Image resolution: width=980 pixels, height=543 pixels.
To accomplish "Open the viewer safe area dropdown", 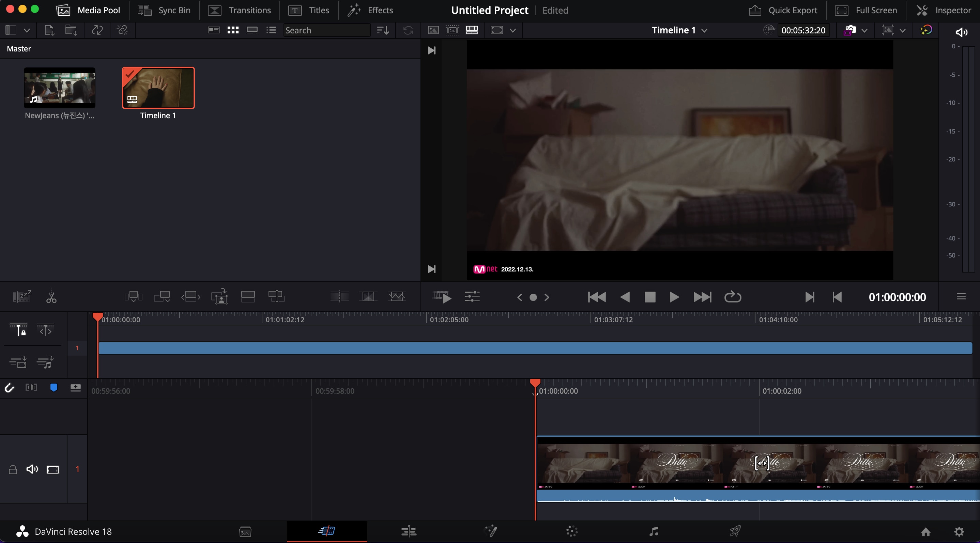I will [512, 30].
